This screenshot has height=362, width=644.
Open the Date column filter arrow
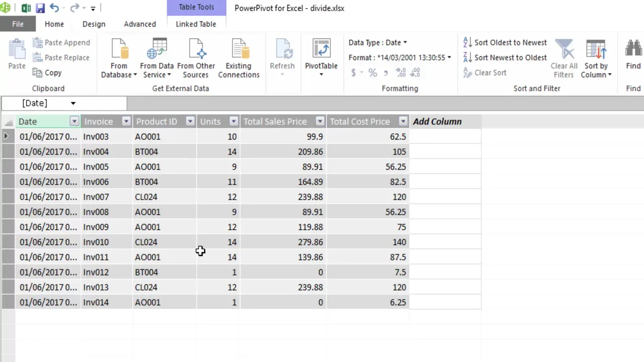pyautogui.click(x=74, y=121)
